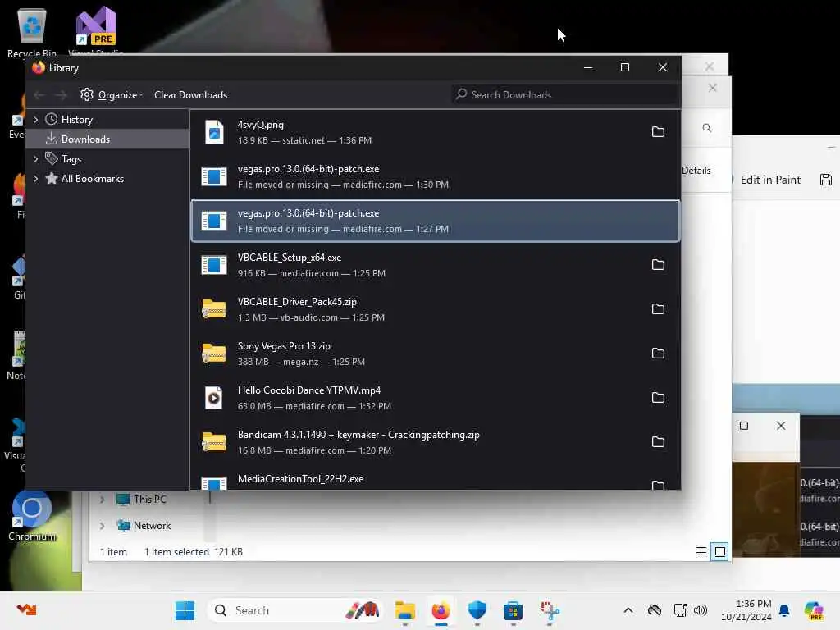Show VBCABLE_Driver_Pack45.zip in its folder
The height and width of the screenshot is (630, 840).
pyautogui.click(x=658, y=309)
